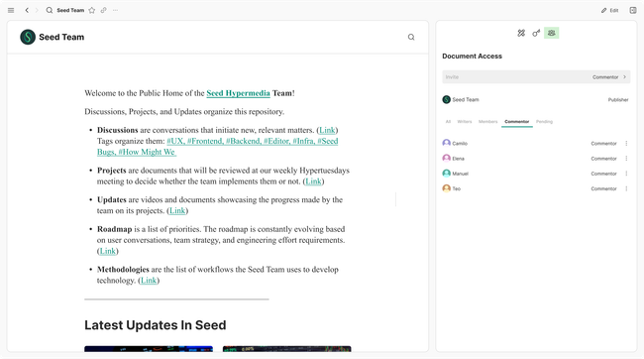Click the search icon in document header
Viewport: 644px width, 359px height.
[411, 37]
